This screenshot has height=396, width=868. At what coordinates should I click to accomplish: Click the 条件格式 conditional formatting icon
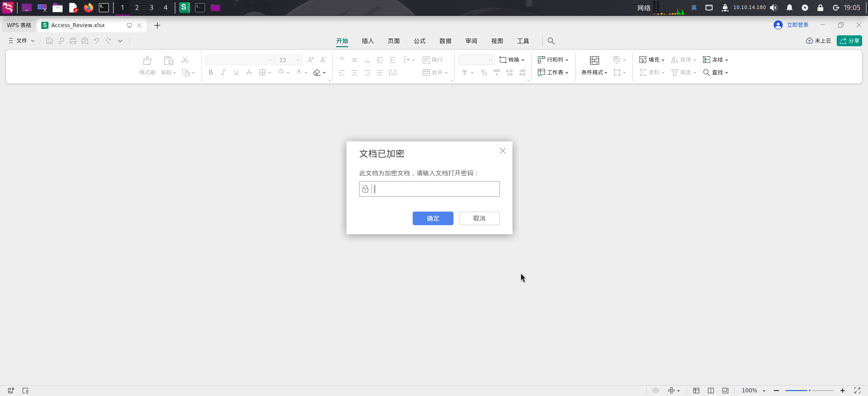click(594, 61)
